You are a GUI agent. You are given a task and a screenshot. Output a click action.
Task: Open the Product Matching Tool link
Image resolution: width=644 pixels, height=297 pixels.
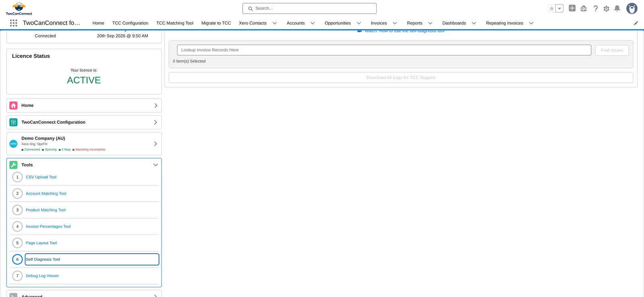(45, 210)
